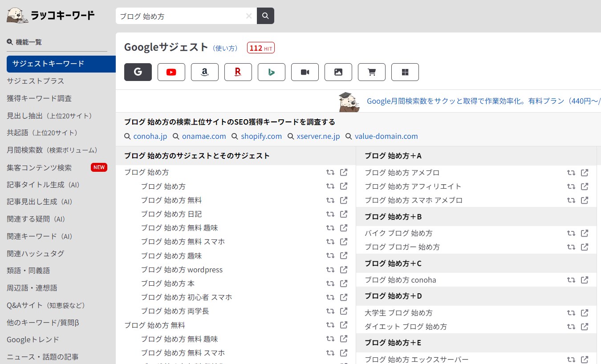Image resolution: width=601 pixels, height=364 pixels.
Task: Click the search magnifier button
Action: tap(265, 16)
